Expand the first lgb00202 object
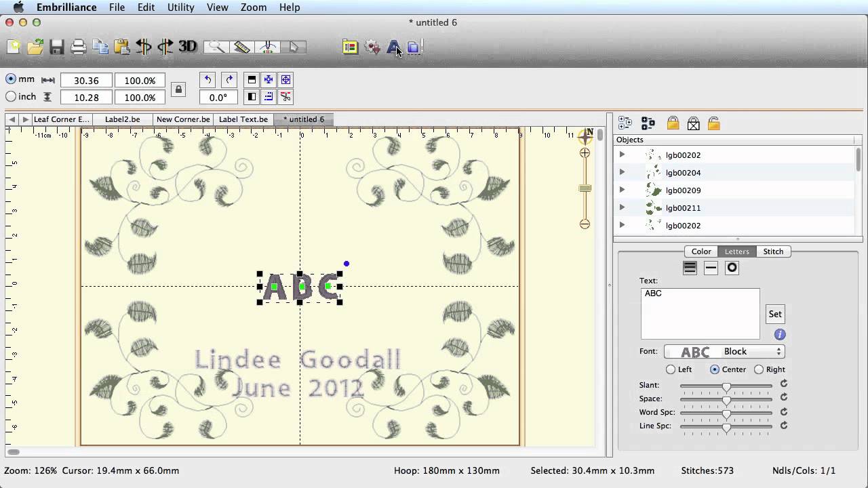The height and width of the screenshot is (488, 868). 622,155
